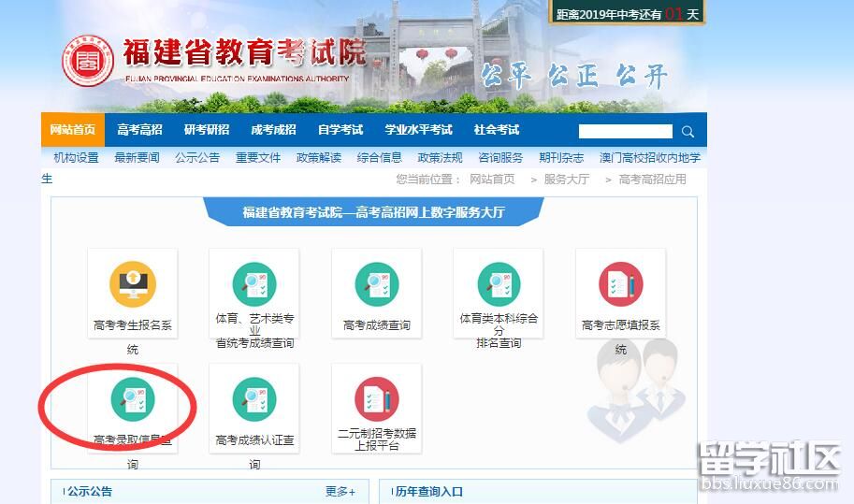
Task: Select the 体育类本科综合分排名查询 icon
Action: click(x=499, y=284)
